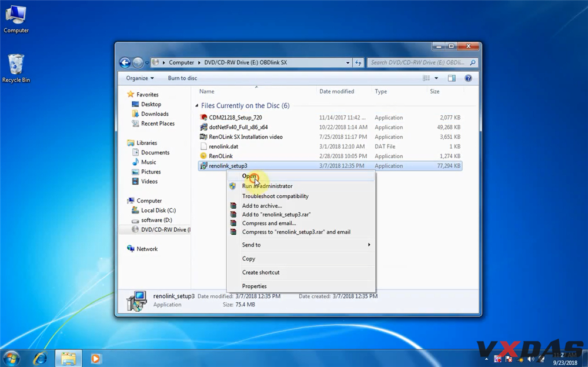Viewport: 588px width, 367px height.
Task: Open Music library in navigation pane
Action: tap(149, 162)
